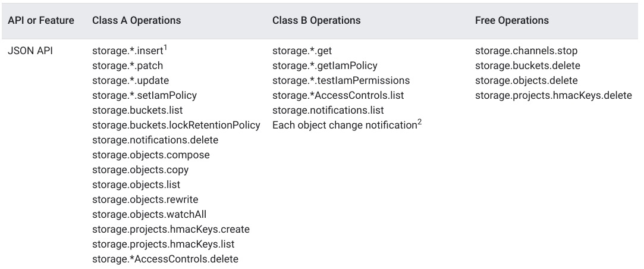This screenshot has height=269, width=644.
Task: Click the API or Feature header
Action: click(x=41, y=20)
